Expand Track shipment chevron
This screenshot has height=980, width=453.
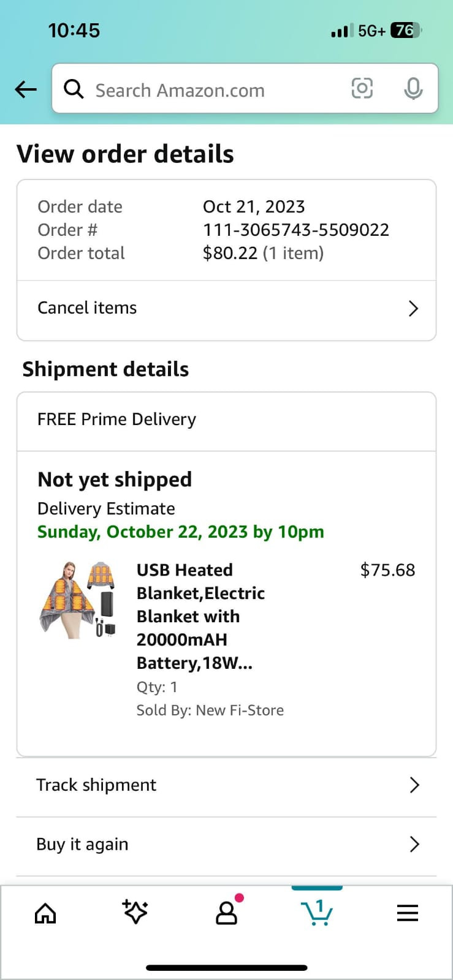(414, 785)
